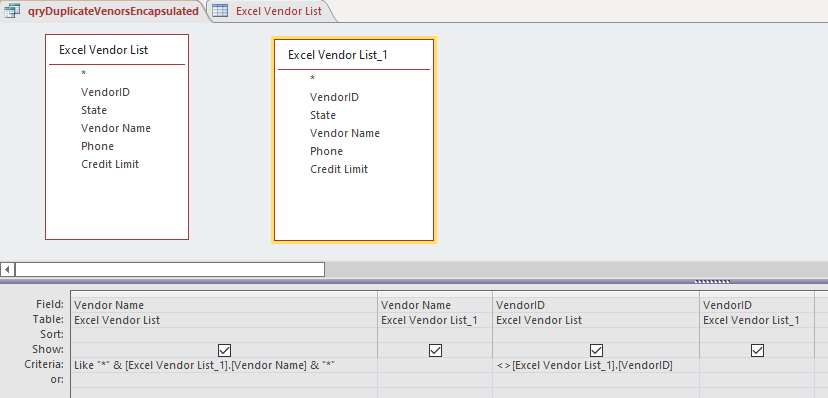Click the pane splitter grip handle
The height and width of the screenshot is (398, 828).
(712, 281)
